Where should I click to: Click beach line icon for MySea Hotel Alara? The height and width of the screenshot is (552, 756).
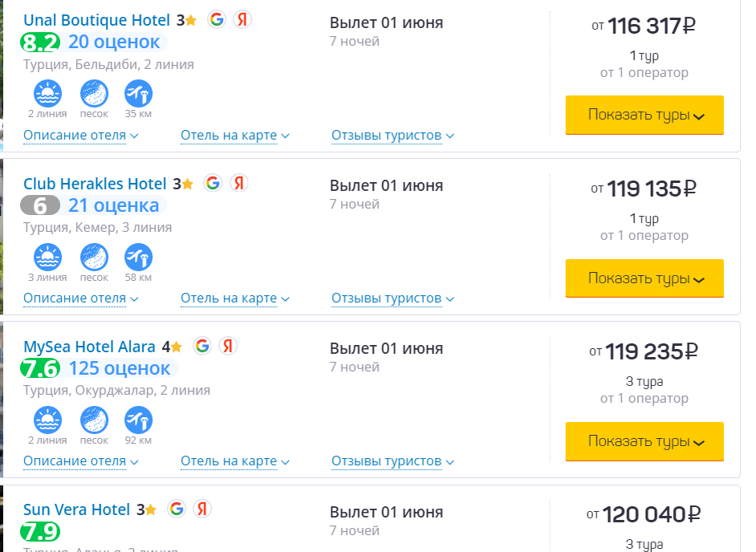tap(47, 420)
